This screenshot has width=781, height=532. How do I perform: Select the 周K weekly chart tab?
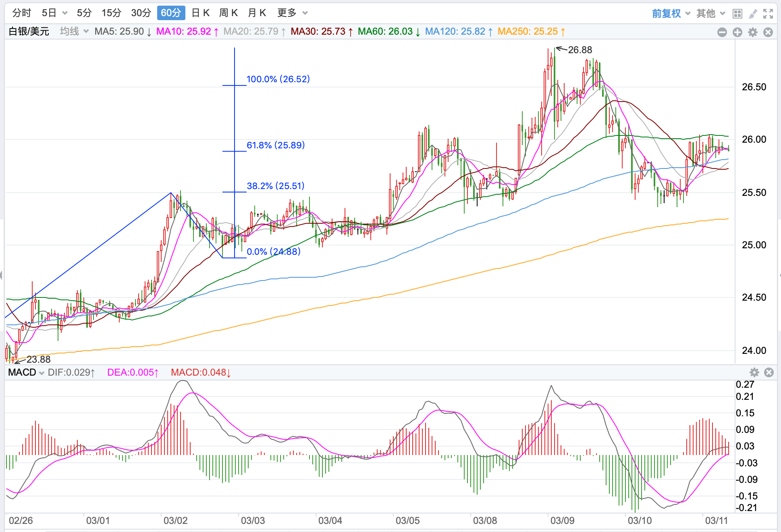(228, 13)
